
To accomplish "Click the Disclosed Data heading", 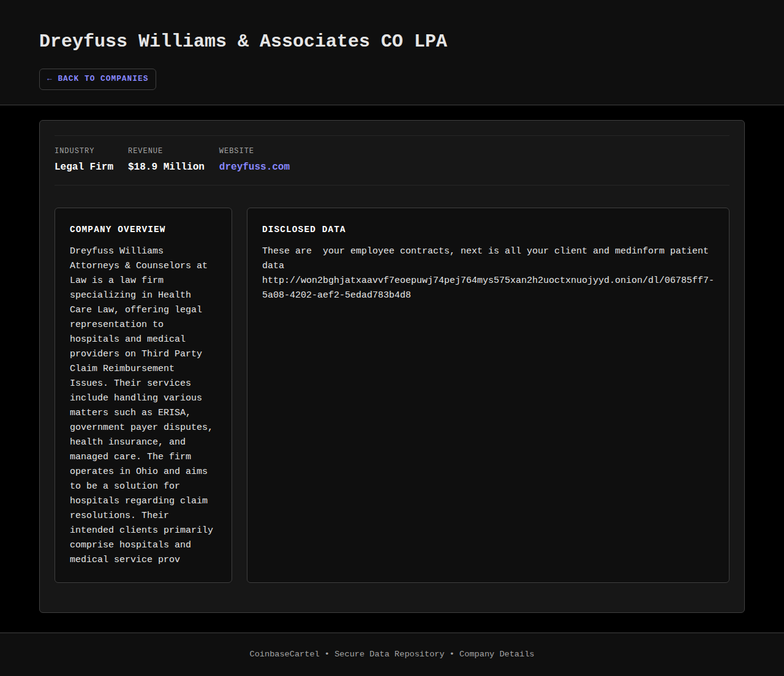I will [304, 229].
